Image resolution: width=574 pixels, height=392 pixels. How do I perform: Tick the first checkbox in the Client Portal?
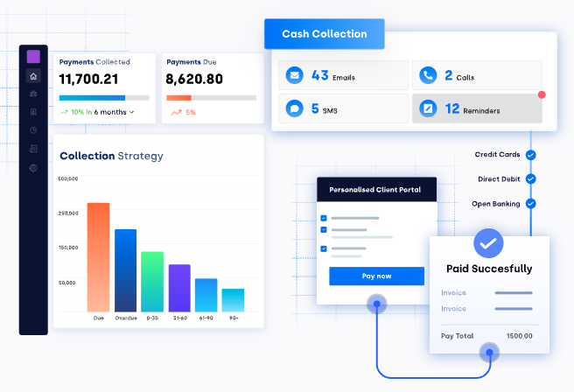(324, 218)
